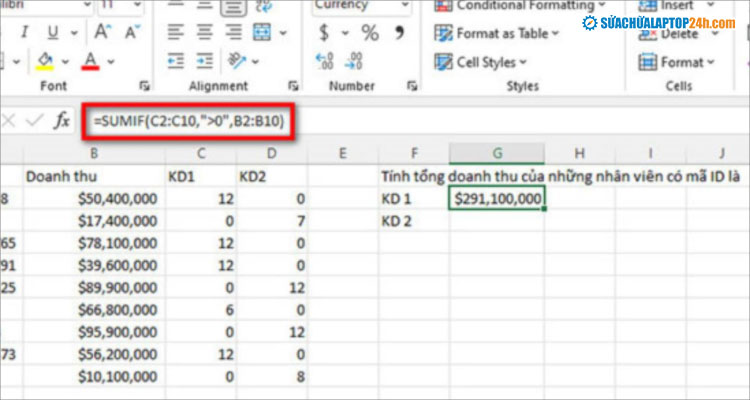Viewport: 750px width, 400px height.
Task: Align text to the left
Action: [x=176, y=33]
